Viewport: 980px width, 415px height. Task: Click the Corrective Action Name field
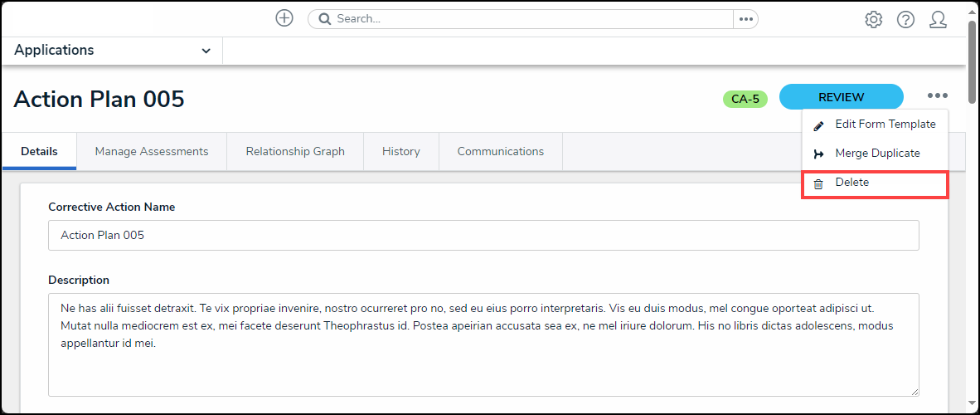(483, 235)
